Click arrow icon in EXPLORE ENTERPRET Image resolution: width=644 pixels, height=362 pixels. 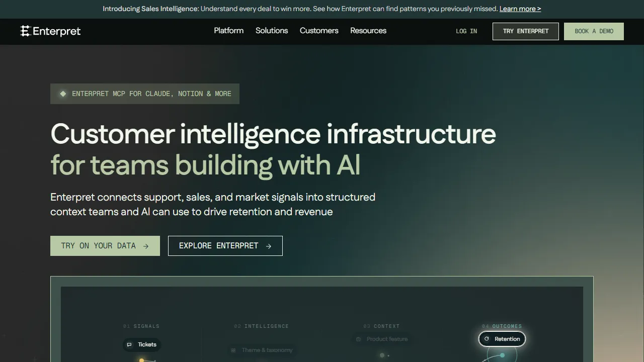tap(268, 246)
